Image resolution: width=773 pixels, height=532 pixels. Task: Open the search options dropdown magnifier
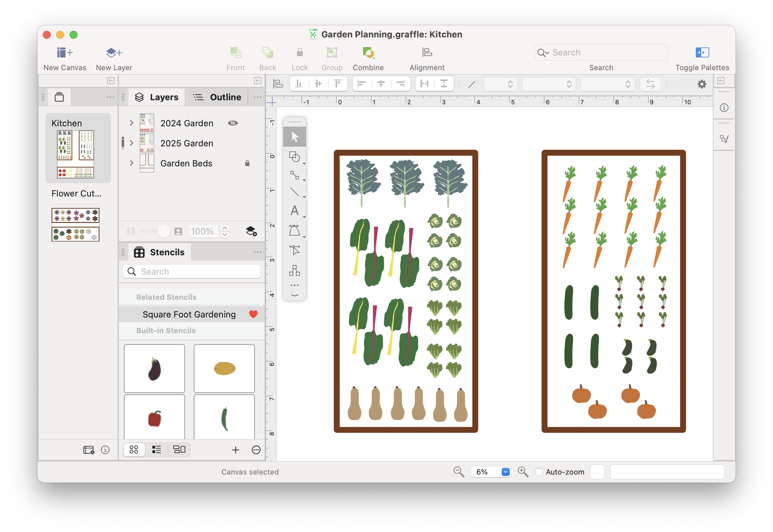[x=543, y=53]
